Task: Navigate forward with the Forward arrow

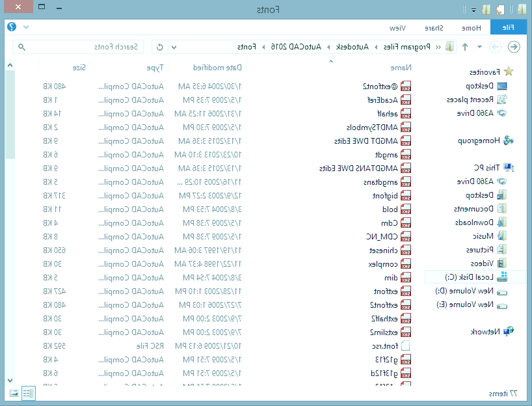Action: [495, 47]
